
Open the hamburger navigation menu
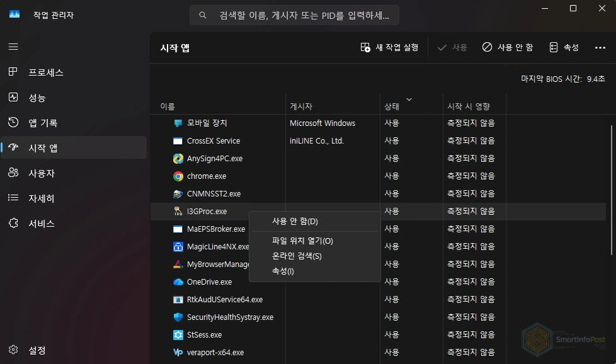point(13,47)
